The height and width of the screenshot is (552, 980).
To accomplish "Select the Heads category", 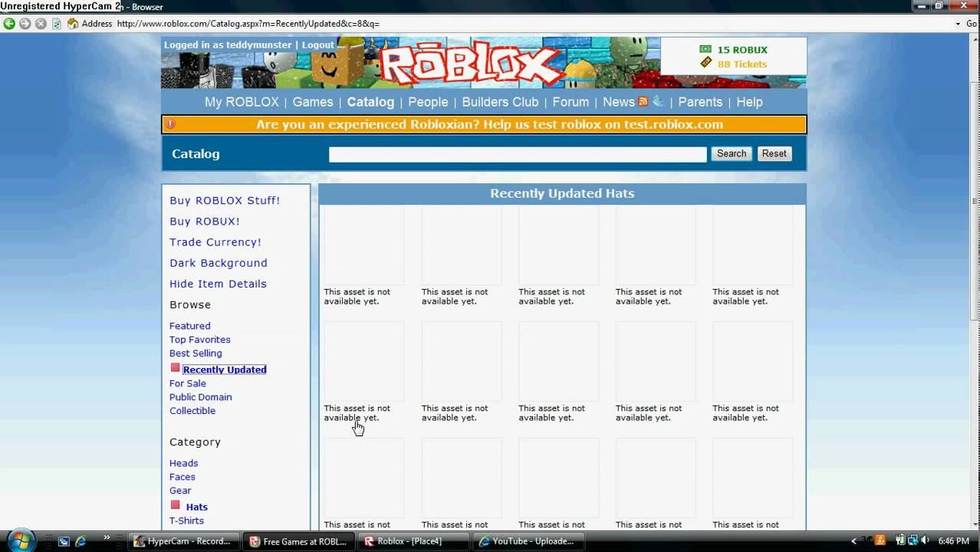I will coord(184,463).
